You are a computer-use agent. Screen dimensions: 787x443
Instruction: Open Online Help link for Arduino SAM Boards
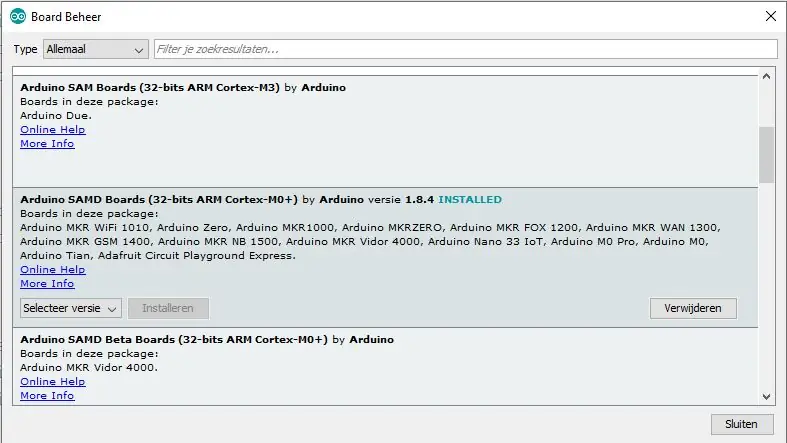(53, 129)
